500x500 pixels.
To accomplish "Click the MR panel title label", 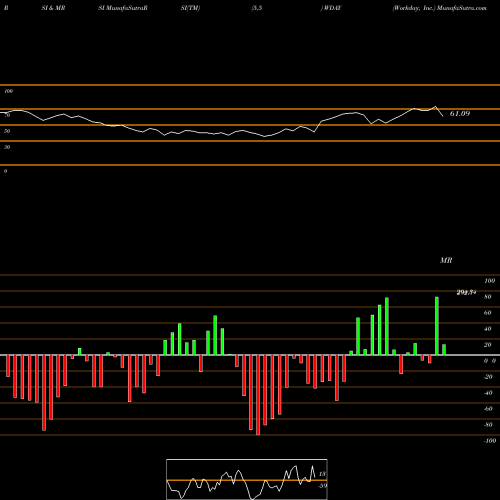I will coord(446,260).
